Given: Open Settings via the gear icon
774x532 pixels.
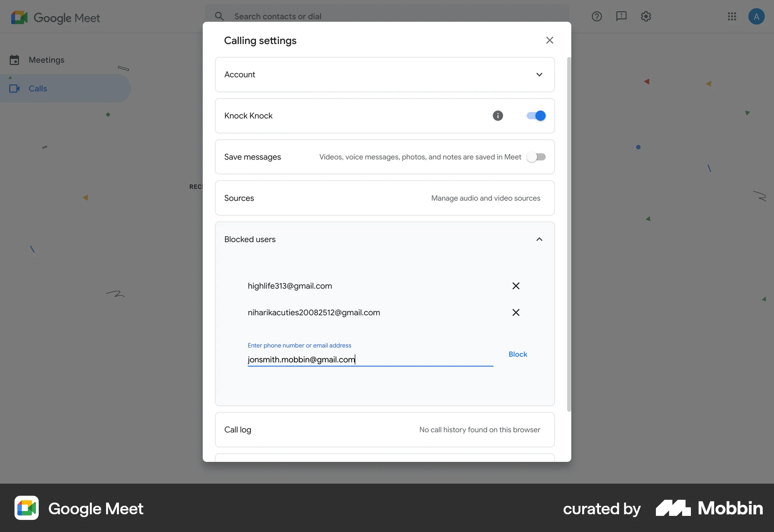Looking at the screenshot, I should [646, 16].
